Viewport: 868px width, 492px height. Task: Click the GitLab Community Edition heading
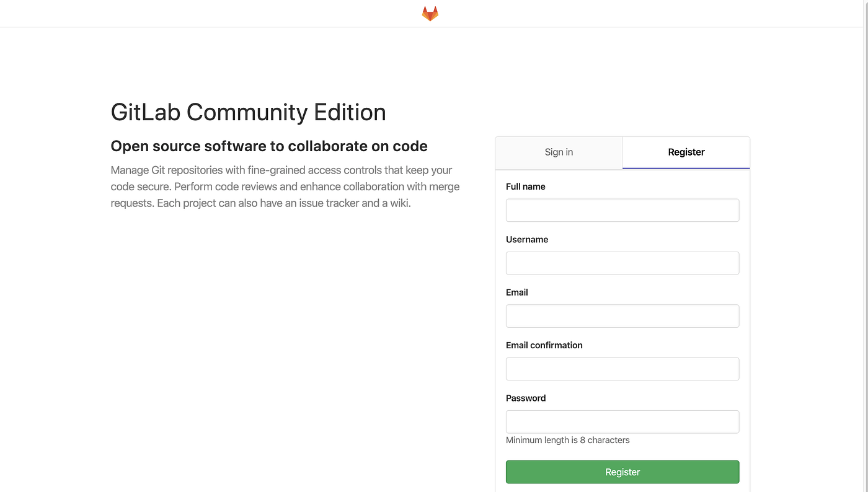tap(248, 112)
